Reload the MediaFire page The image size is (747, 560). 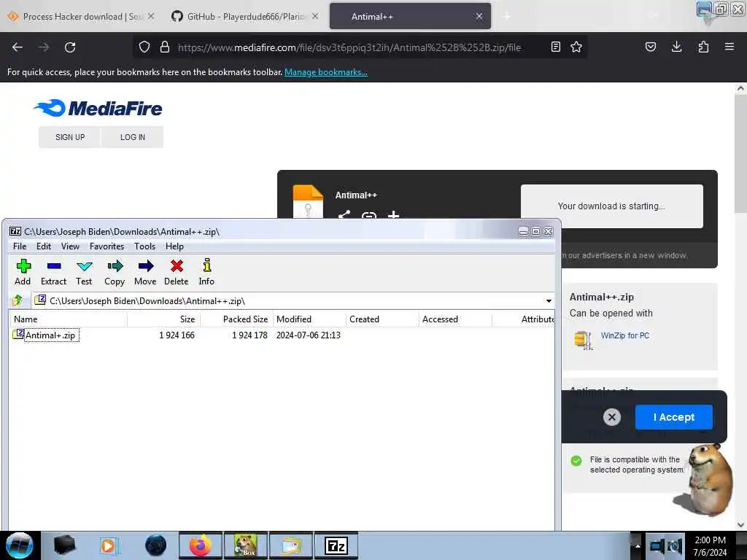point(70,47)
